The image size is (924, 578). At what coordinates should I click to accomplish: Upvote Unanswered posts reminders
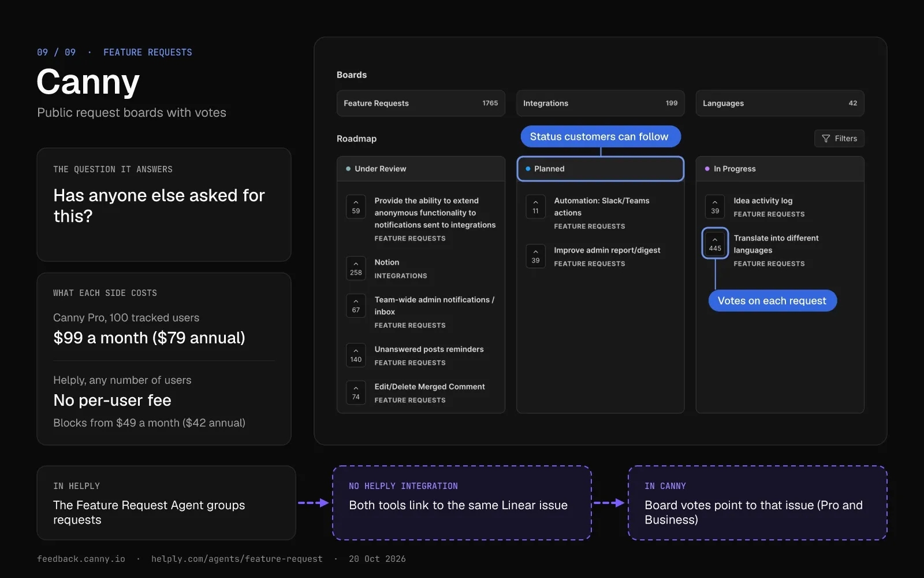[x=356, y=355]
